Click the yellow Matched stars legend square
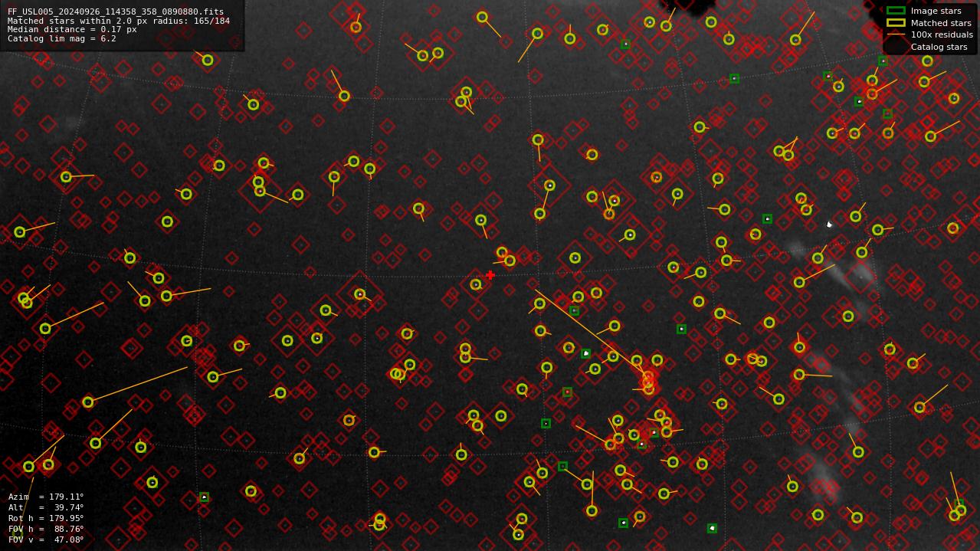This screenshot has width=980, height=551. (896, 23)
